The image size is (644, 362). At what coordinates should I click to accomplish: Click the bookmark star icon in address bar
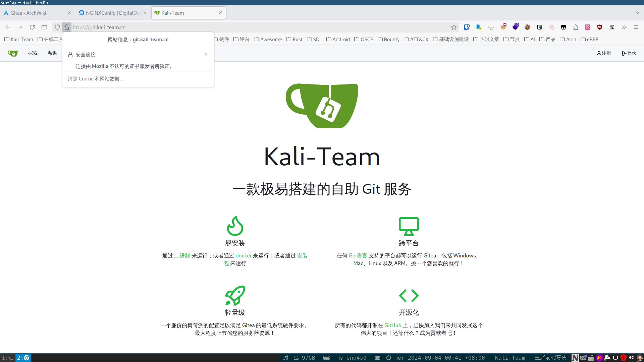454,27
